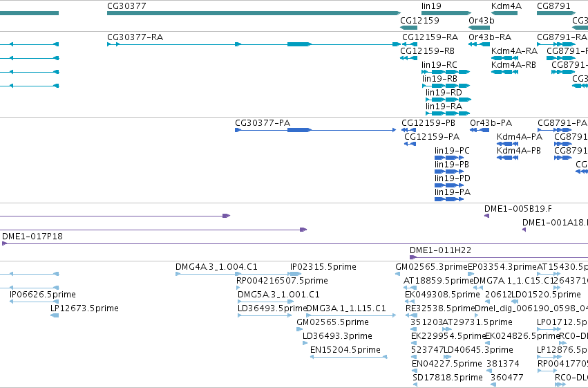Select feature labeled 381374

click(x=503, y=364)
